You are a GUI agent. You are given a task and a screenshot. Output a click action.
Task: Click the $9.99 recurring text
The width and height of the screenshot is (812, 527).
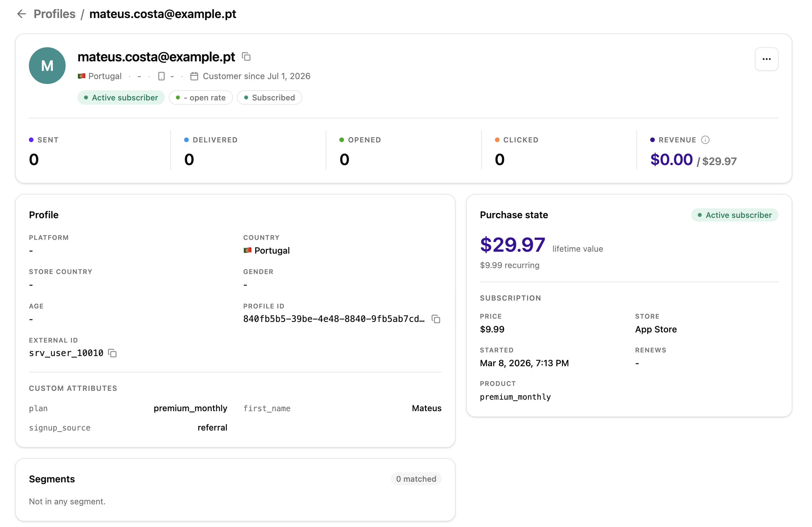[510, 265]
